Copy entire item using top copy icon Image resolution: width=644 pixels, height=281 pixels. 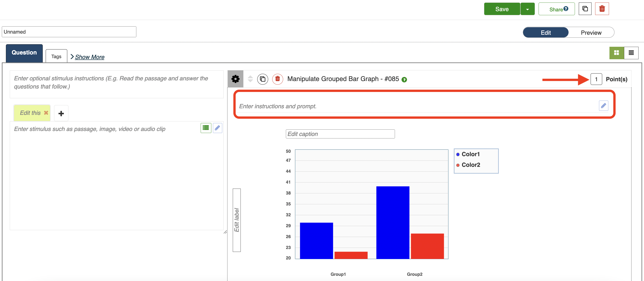[x=585, y=9]
